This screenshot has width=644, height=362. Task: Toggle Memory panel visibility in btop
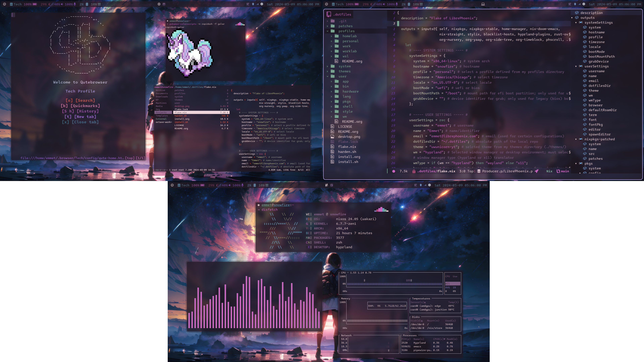coord(346,298)
